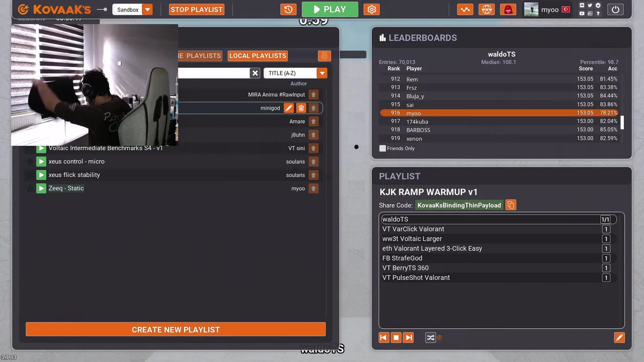Switch to the online Playlists tab
The height and width of the screenshot is (362, 644).
(x=200, y=56)
